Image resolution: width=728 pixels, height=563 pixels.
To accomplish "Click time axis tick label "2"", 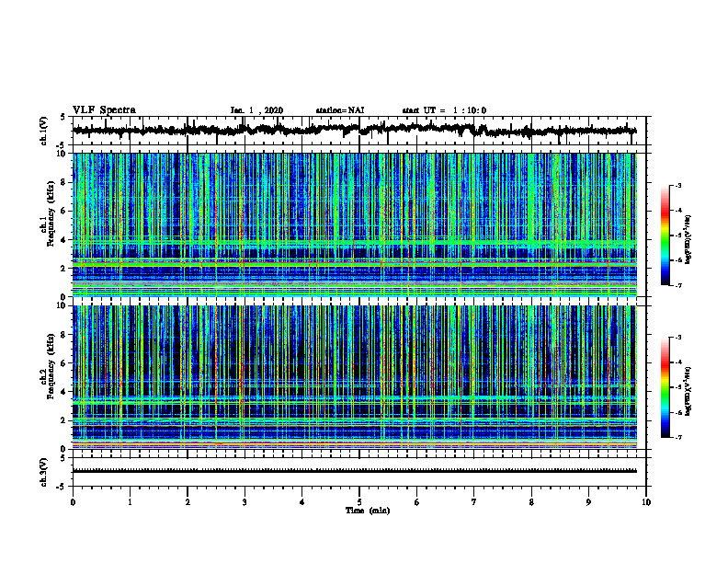I will pos(188,502).
